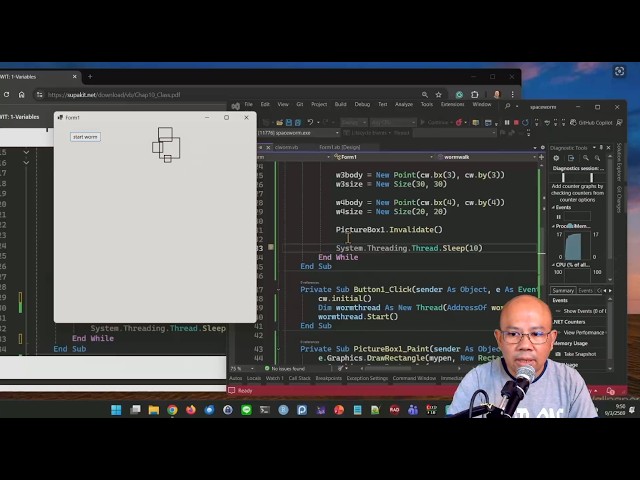Click Diagnostic Tools export session icon

pos(571,158)
